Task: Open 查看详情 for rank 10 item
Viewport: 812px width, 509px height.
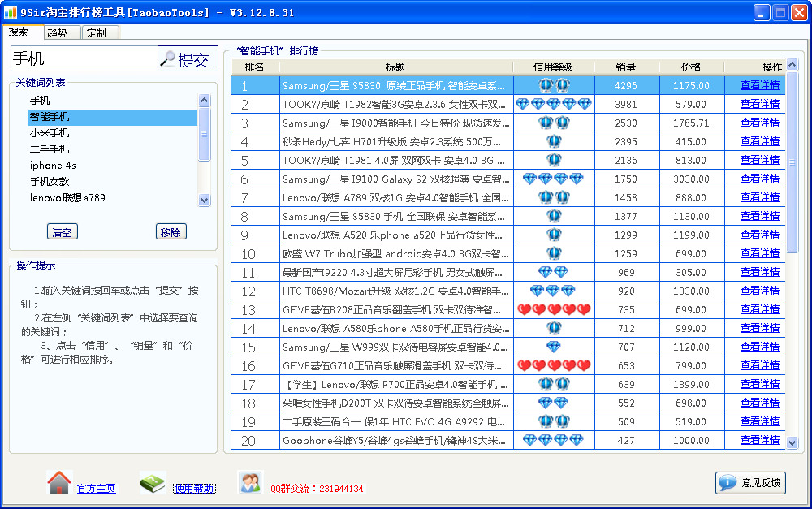Action: coord(760,253)
